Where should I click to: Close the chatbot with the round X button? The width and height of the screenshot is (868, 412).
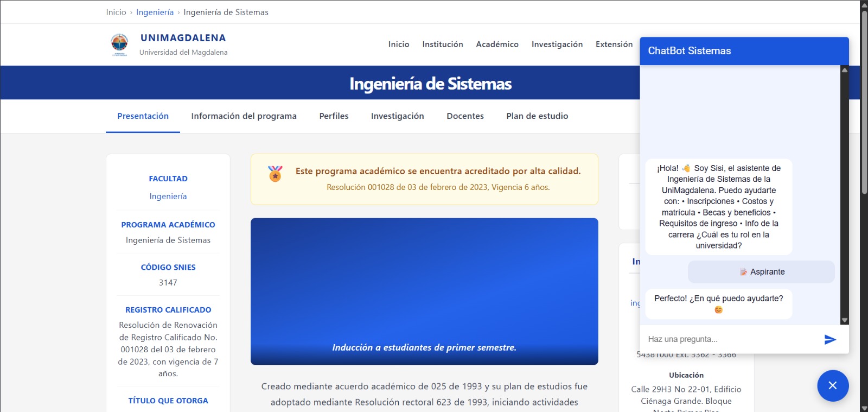[x=833, y=385]
